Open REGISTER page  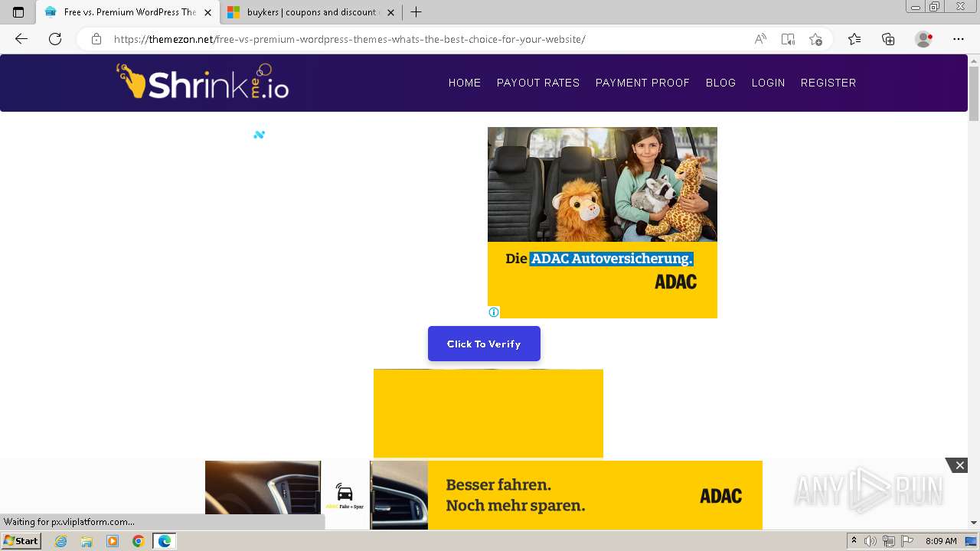pos(828,83)
